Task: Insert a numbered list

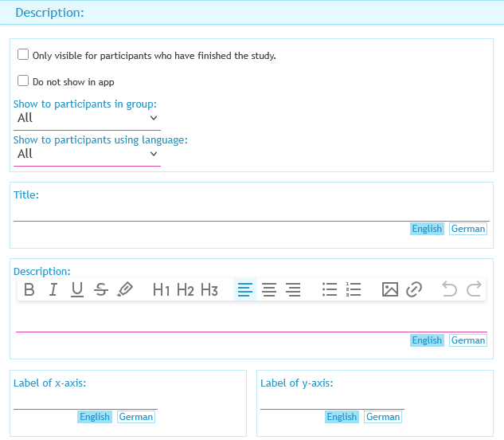Action: pyautogui.click(x=354, y=290)
